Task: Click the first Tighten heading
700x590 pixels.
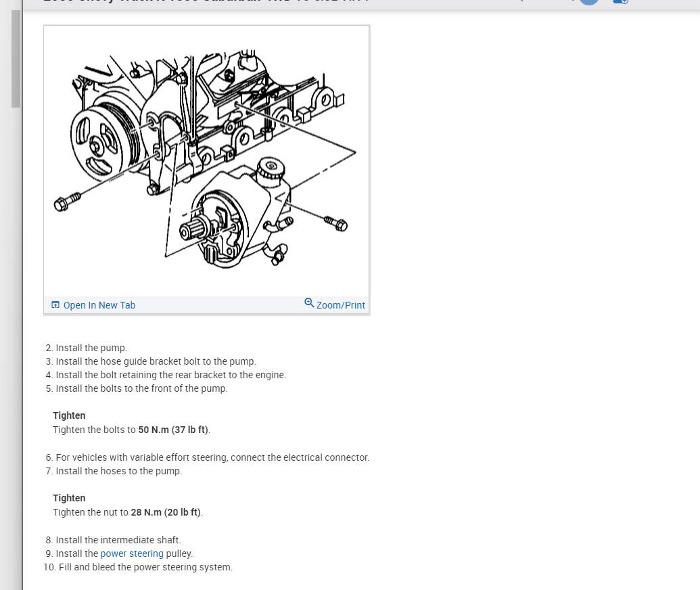Action: point(69,415)
